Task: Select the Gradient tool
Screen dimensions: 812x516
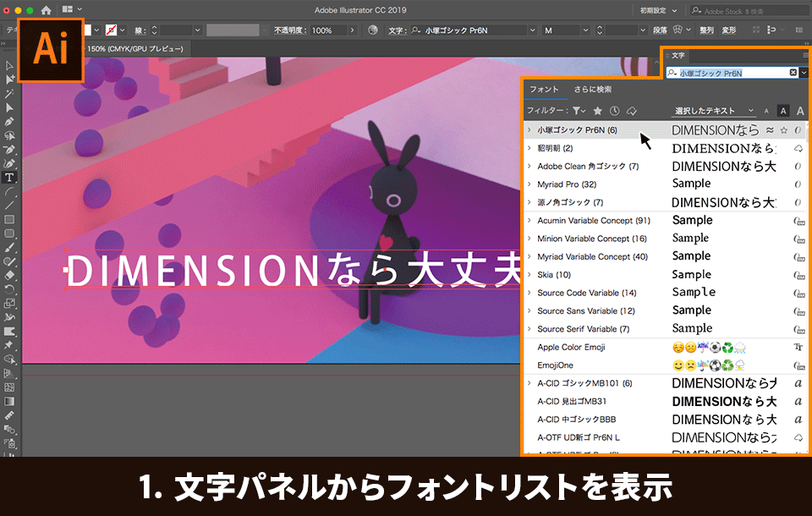Action: click(x=8, y=402)
